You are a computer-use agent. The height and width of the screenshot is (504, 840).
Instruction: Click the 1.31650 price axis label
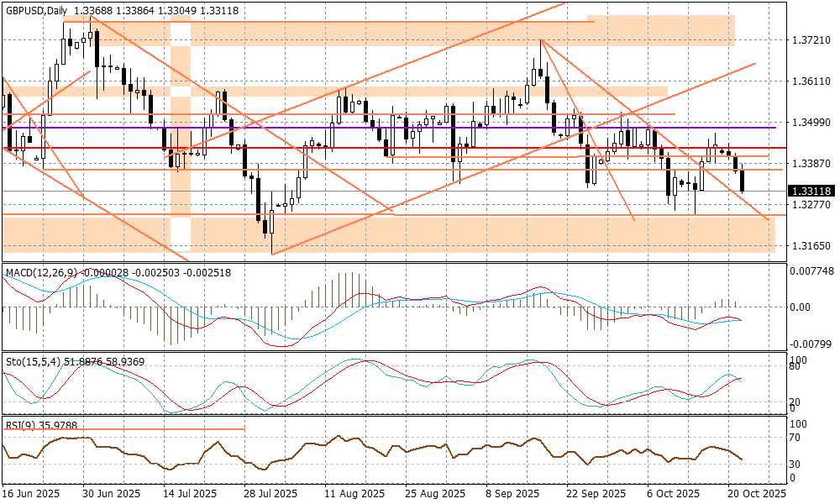point(810,246)
